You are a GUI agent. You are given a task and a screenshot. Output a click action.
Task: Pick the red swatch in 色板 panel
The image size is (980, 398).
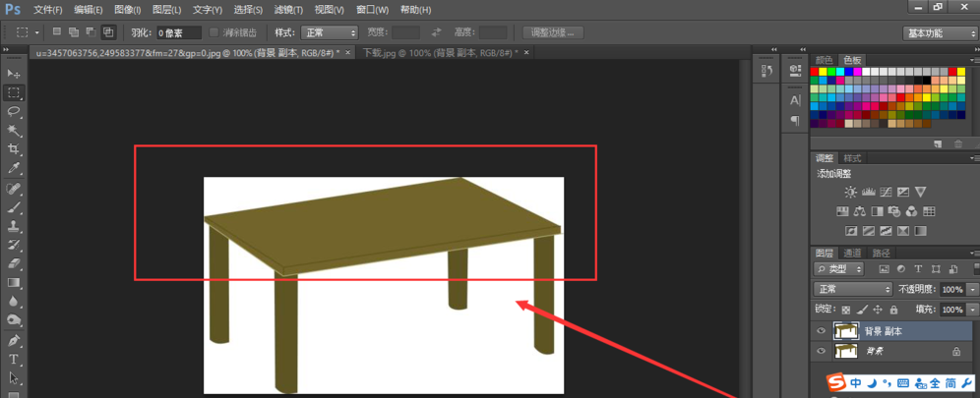pos(816,72)
